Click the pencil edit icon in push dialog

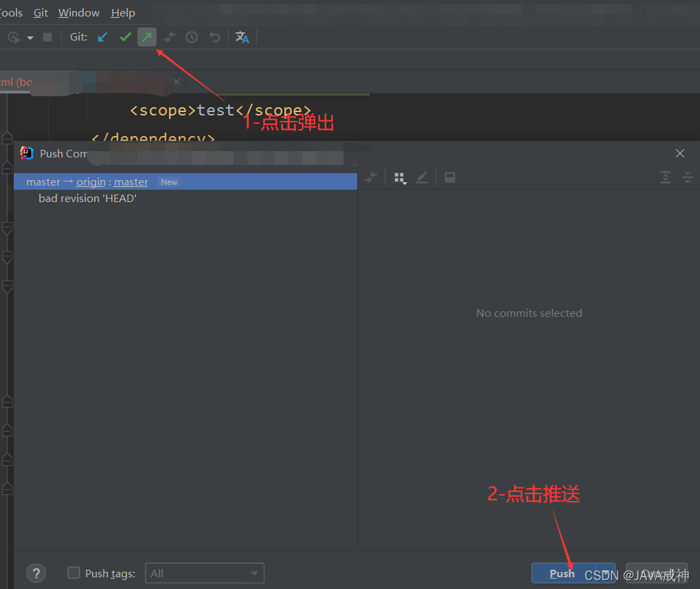[x=422, y=177]
